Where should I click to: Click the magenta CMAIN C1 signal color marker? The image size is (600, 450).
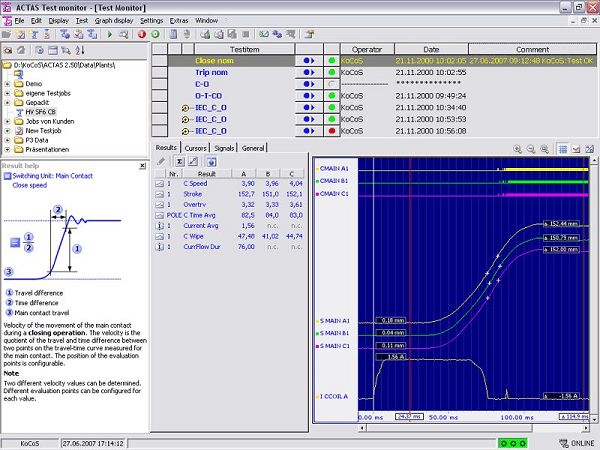[x=317, y=195]
